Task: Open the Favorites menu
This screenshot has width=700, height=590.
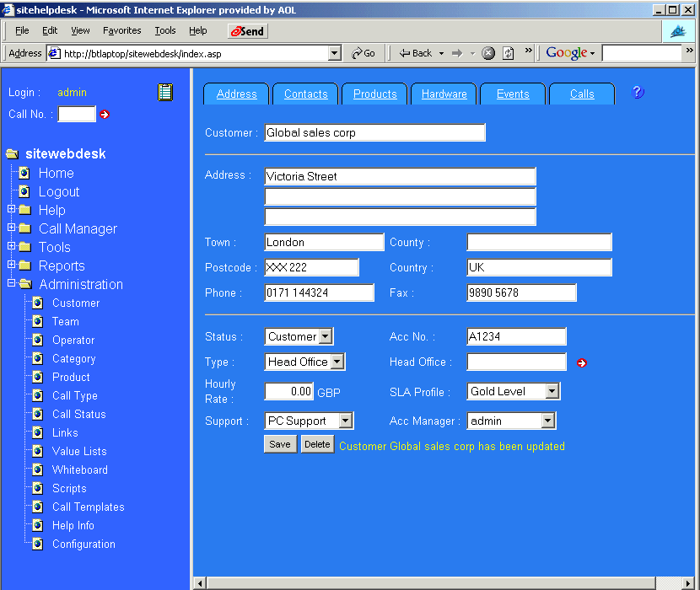Action: pyautogui.click(x=122, y=30)
